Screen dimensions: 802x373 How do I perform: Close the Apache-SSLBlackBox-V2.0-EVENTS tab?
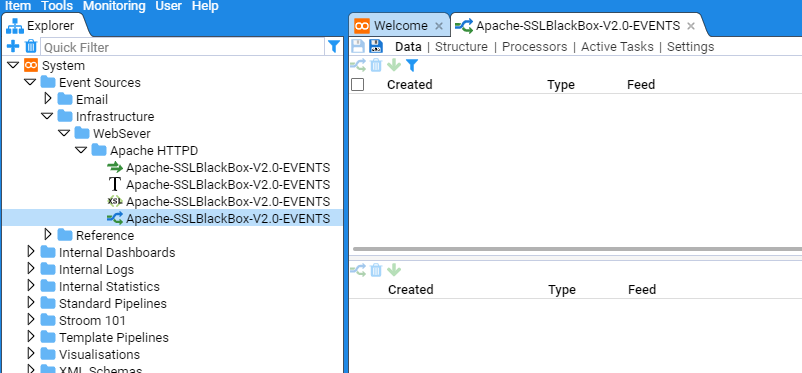691,26
